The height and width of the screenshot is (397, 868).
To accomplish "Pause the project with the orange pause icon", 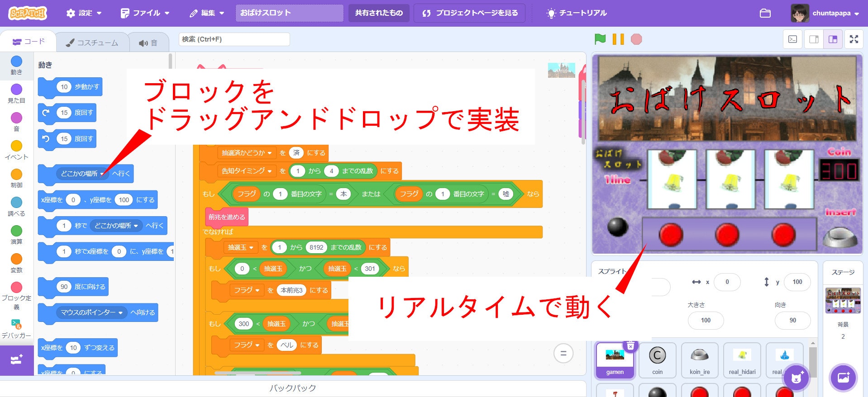I will click(618, 39).
